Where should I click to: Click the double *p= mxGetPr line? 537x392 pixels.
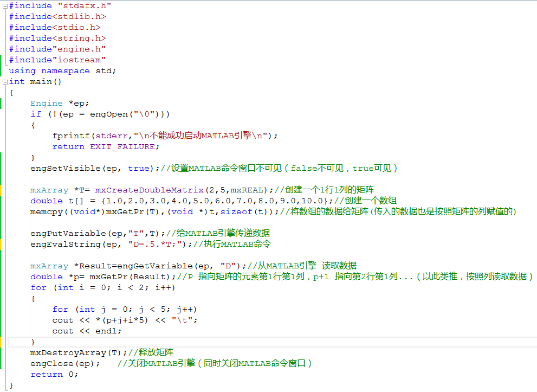pos(282,277)
